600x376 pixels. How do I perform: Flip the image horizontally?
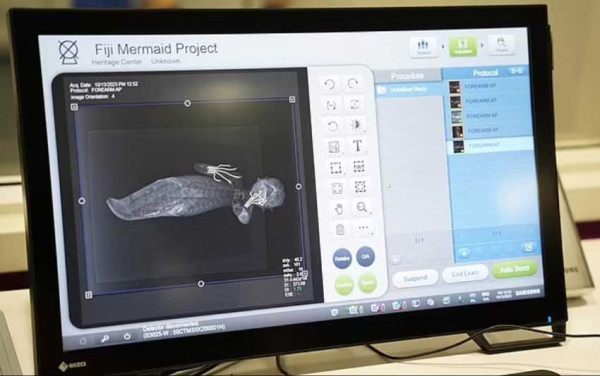pos(331,105)
